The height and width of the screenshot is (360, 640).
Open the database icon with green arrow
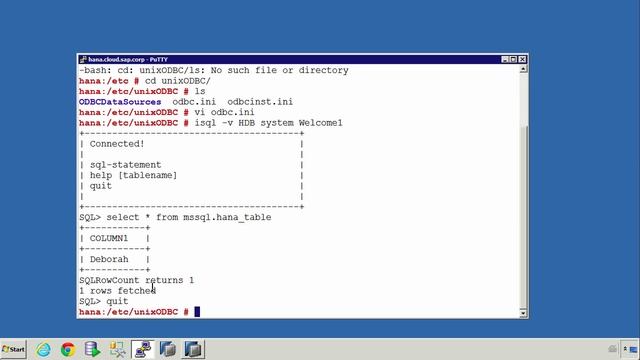point(93,349)
